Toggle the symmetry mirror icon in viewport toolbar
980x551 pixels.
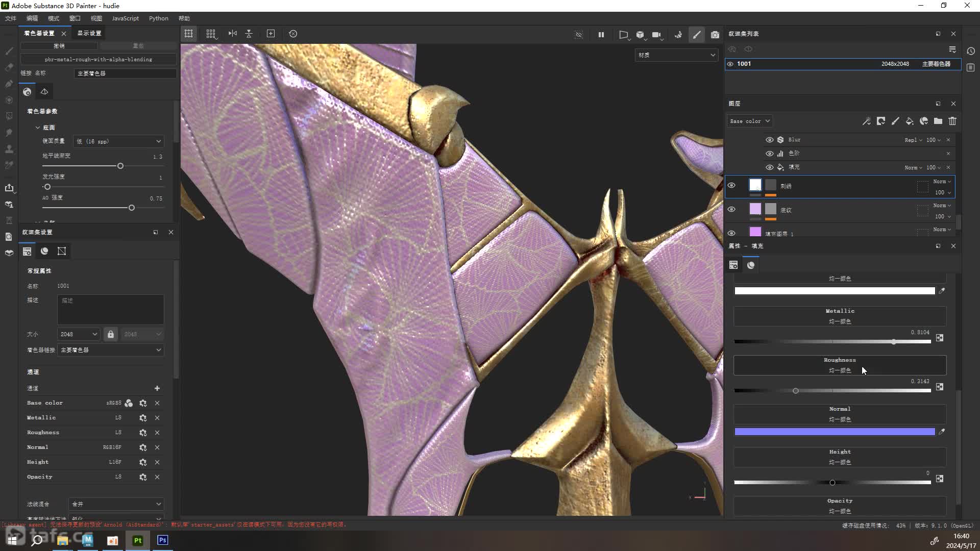tap(233, 34)
